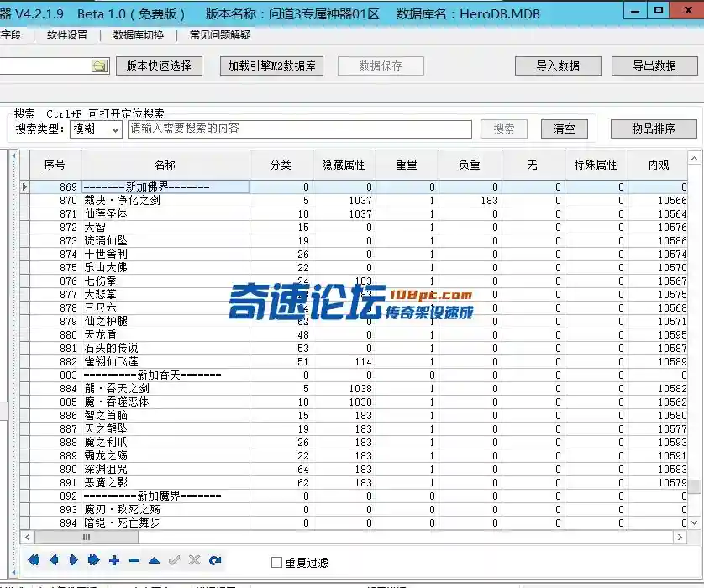Select row 十世舍利
Image resolution: width=704 pixels, height=588 pixels.
(x=354, y=254)
